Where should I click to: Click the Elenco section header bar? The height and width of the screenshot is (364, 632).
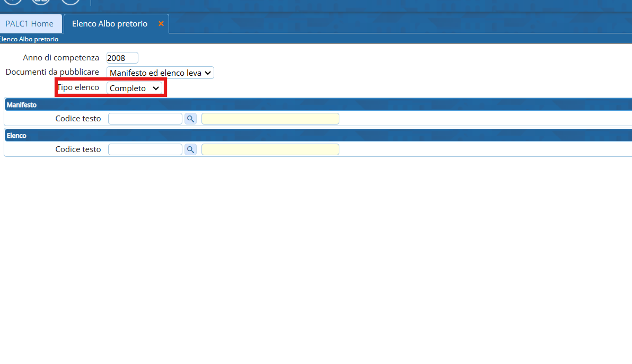coord(318,136)
